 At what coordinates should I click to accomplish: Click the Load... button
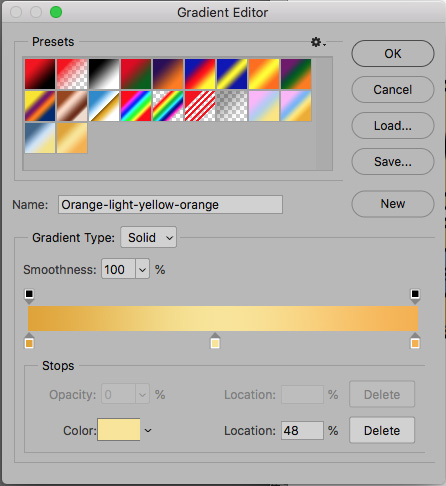(x=393, y=126)
